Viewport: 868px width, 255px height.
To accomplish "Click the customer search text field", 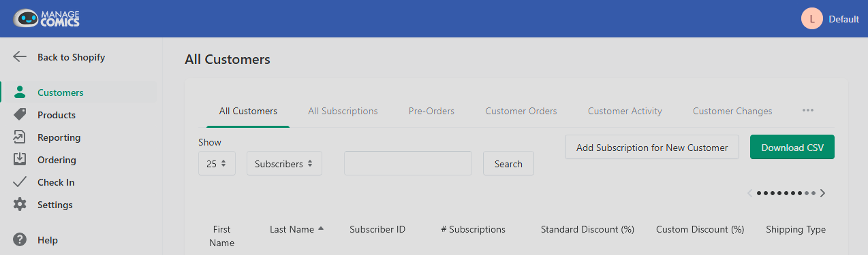I will 408,163.
